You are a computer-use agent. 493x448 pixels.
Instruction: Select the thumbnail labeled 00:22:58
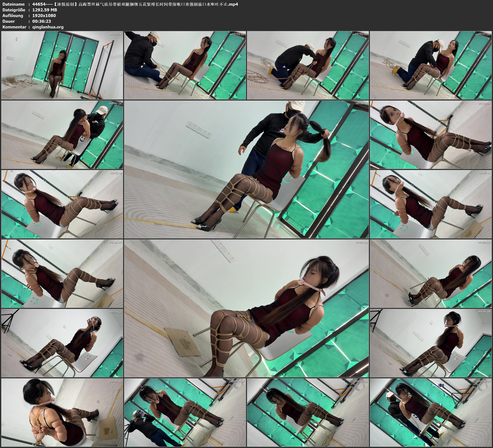click(431, 274)
